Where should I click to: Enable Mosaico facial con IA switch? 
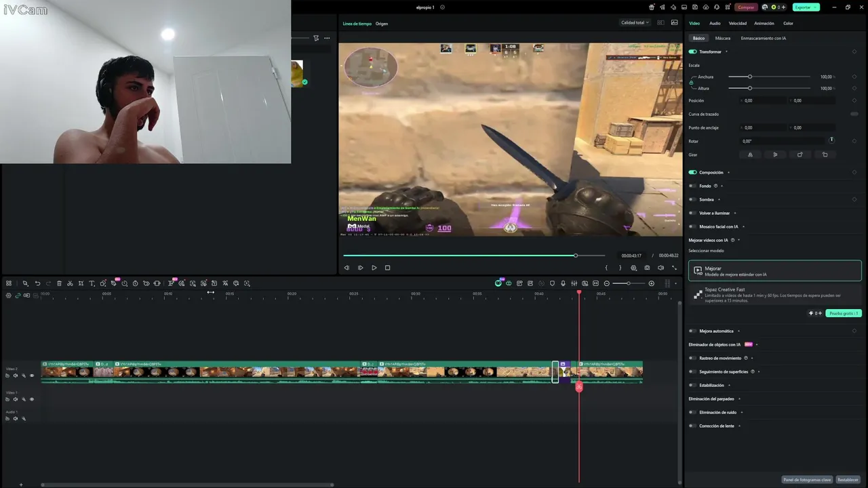click(692, 226)
